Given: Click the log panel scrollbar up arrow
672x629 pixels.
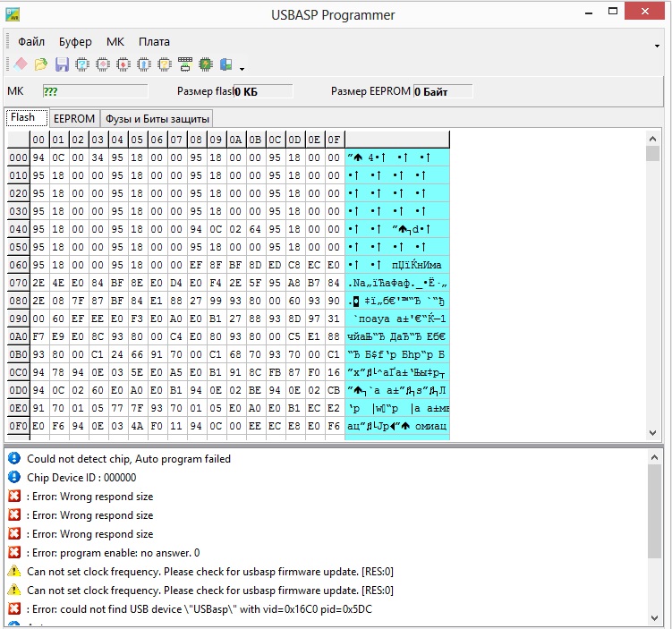Looking at the screenshot, I should [x=654, y=457].
